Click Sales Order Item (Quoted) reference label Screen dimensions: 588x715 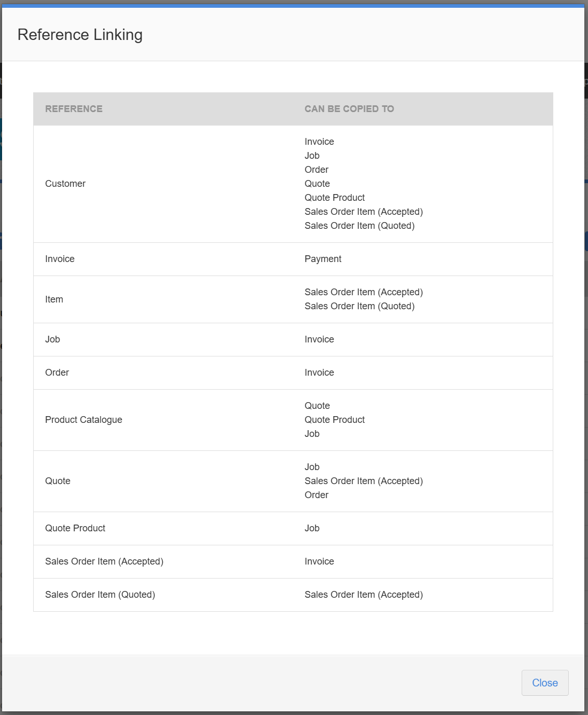(100, 595)
